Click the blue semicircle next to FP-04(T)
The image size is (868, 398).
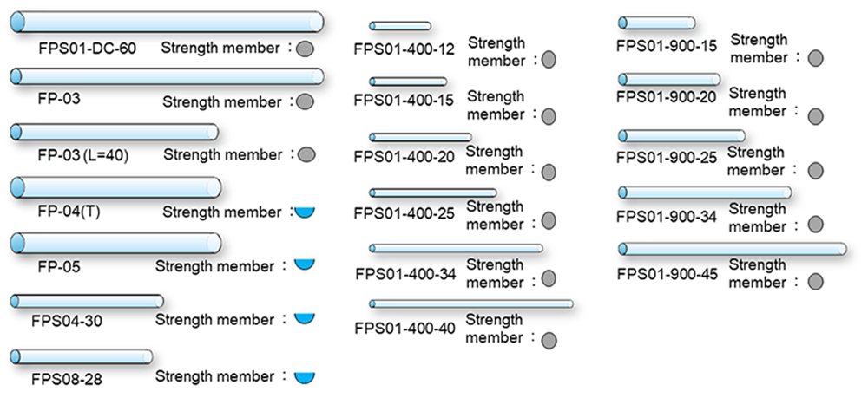click(304, 211)
